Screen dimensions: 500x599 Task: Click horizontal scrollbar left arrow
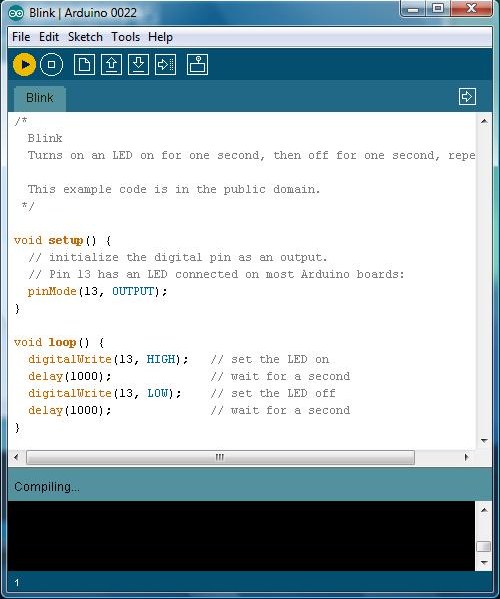pos(16,457)
